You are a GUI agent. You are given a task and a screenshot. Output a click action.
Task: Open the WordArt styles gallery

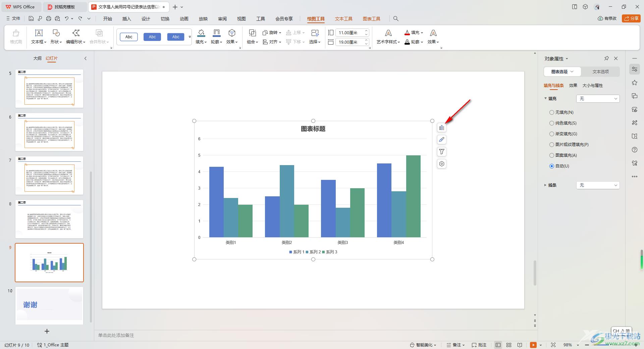pos(388,37)
